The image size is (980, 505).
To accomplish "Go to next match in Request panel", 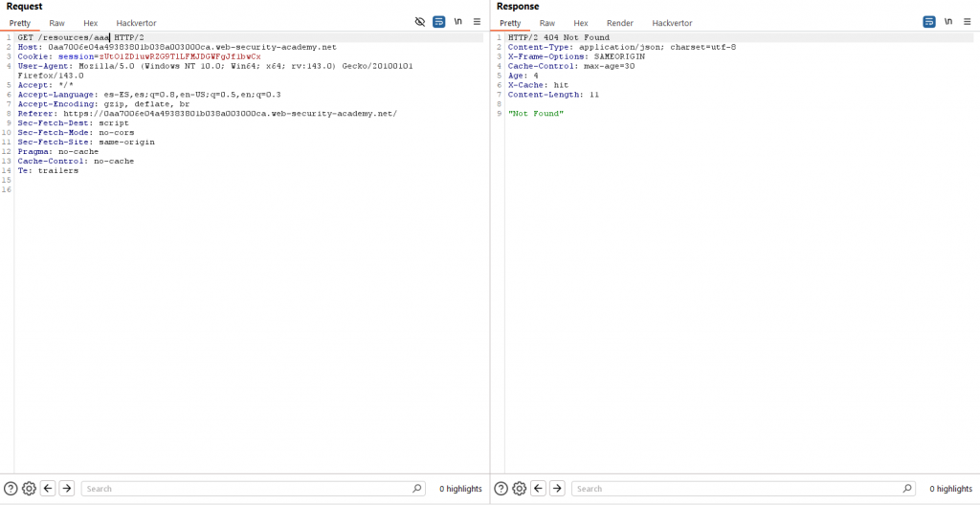I will (67, 489).
